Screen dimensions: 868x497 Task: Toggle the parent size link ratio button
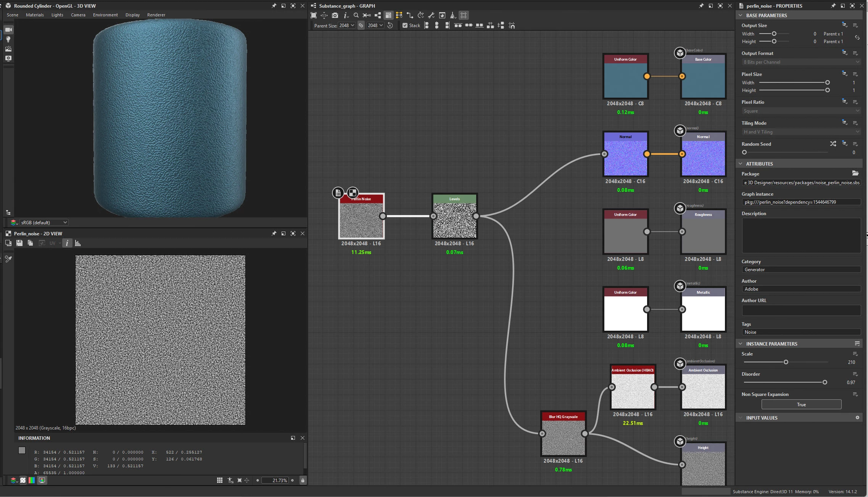[x=361, y=26]
